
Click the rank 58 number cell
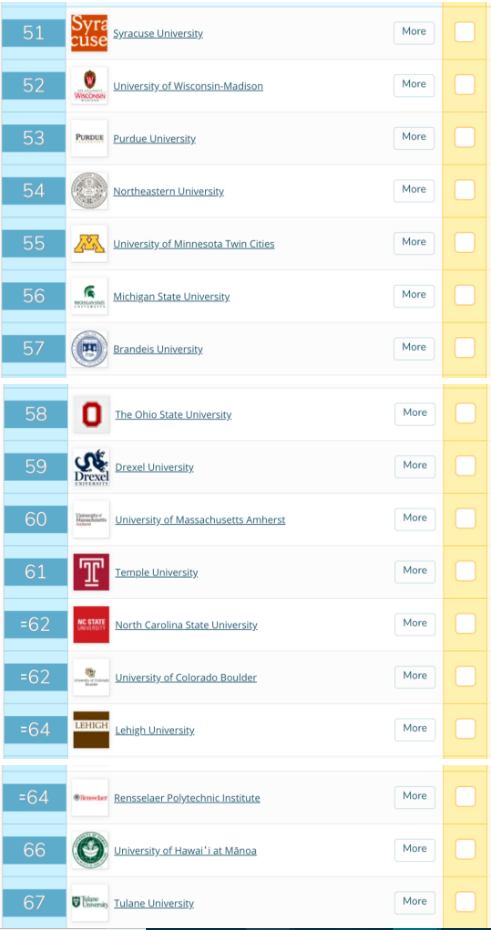click(x=36, y=414)
